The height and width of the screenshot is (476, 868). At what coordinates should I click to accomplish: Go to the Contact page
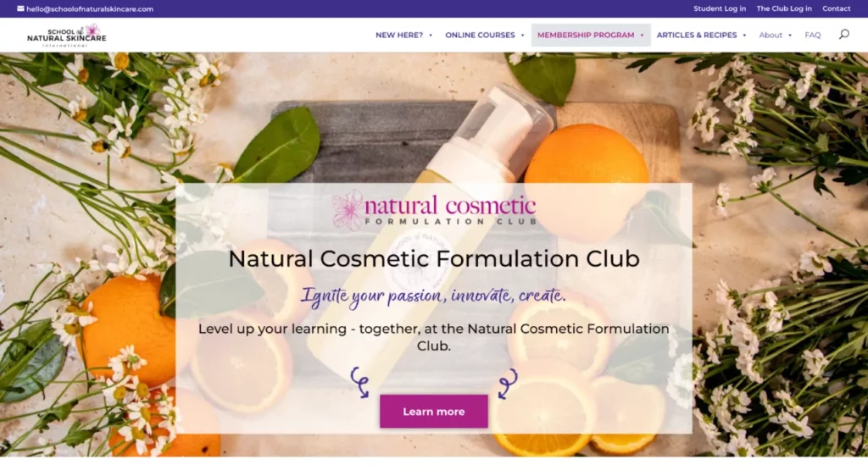836,8
